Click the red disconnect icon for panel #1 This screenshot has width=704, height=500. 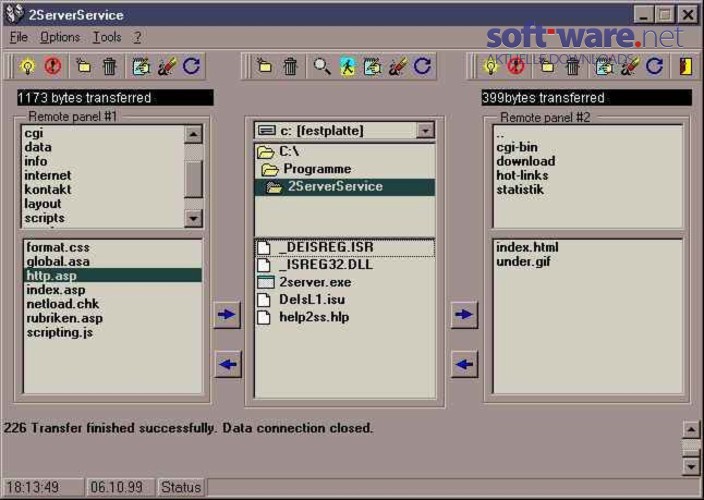pyautogui.click(x=53, y=67)
